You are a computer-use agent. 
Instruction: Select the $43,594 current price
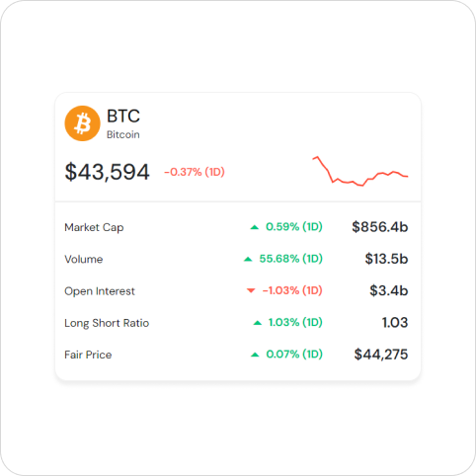[x=108, y=172]
